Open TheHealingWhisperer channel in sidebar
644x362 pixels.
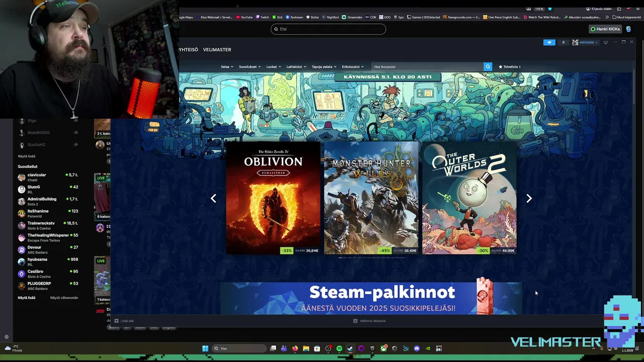[48, 237]
